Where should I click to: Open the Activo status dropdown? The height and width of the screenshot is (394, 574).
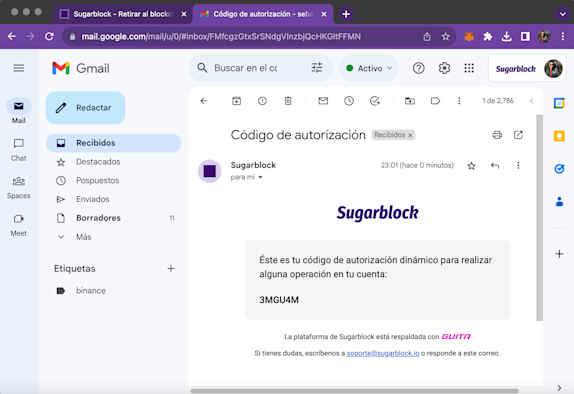click(369, 68)
